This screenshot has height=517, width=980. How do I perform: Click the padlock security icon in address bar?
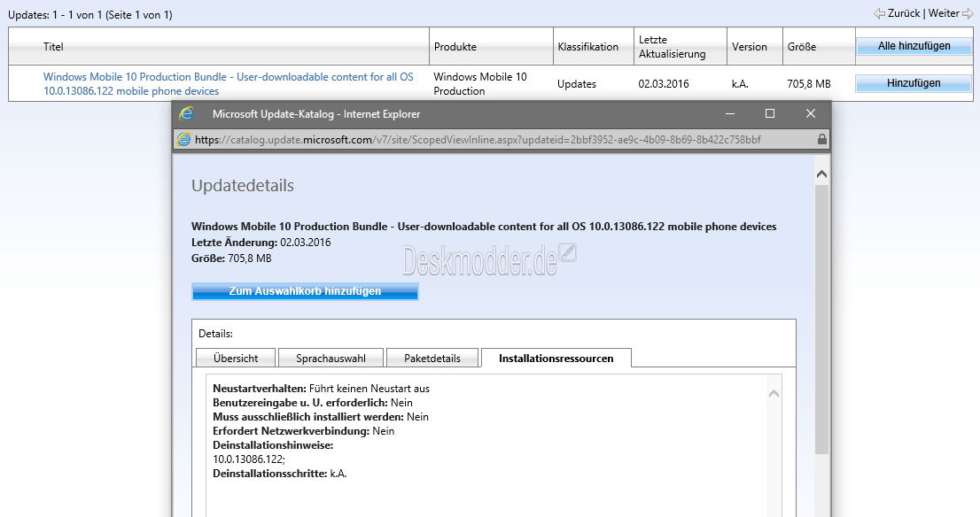pyautogui.click(x=822, y=139)
